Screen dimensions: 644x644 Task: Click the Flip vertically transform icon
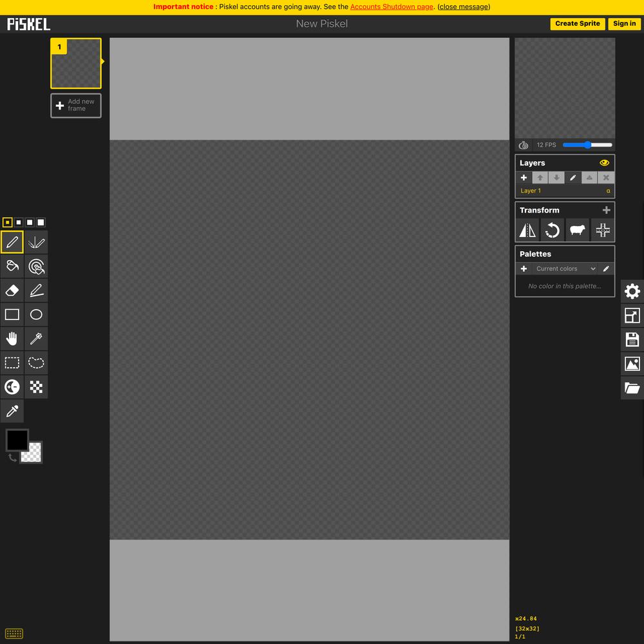pos(527,230)
